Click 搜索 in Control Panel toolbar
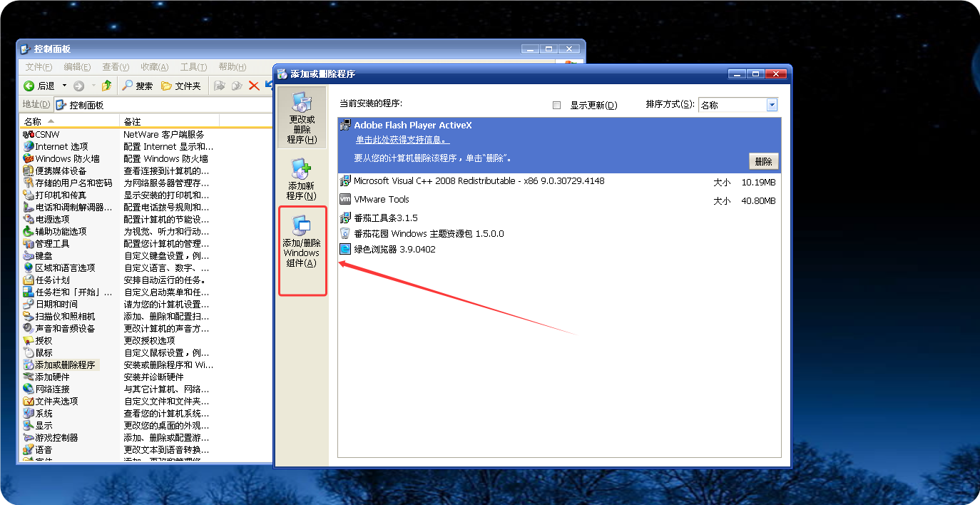Viewport: 980px width, 505px height. point(137,86)
